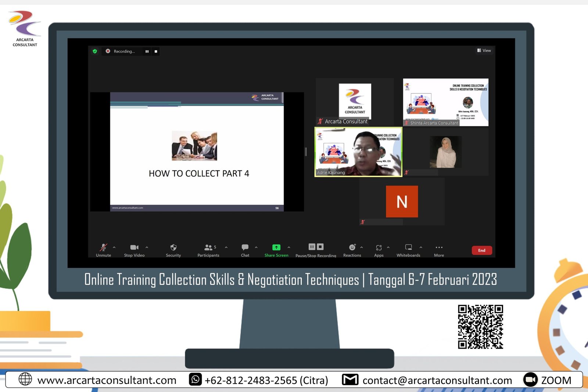Open the Participants panel
This screenshot has width=588, height=392.
[x=208, y=248]
